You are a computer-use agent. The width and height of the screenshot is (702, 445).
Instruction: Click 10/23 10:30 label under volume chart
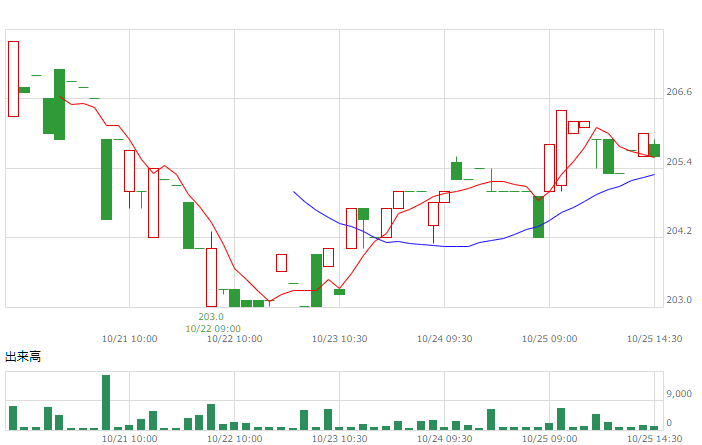[340, 439]
